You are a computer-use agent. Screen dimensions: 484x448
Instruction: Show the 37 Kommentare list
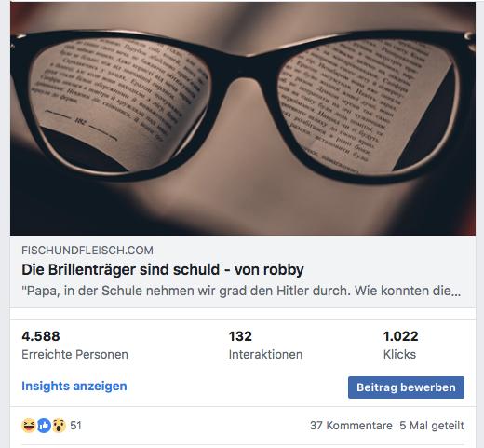(351, 426)
